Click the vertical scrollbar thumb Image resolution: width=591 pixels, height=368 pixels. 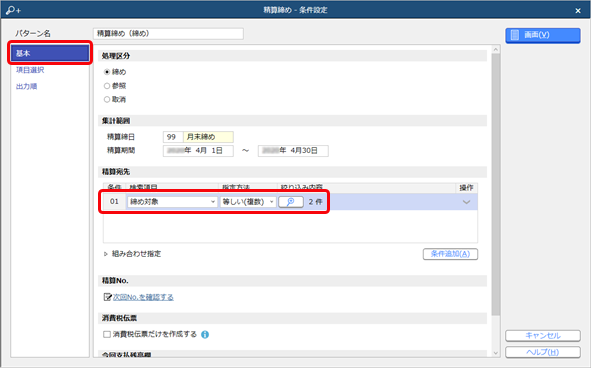(496, 185)
